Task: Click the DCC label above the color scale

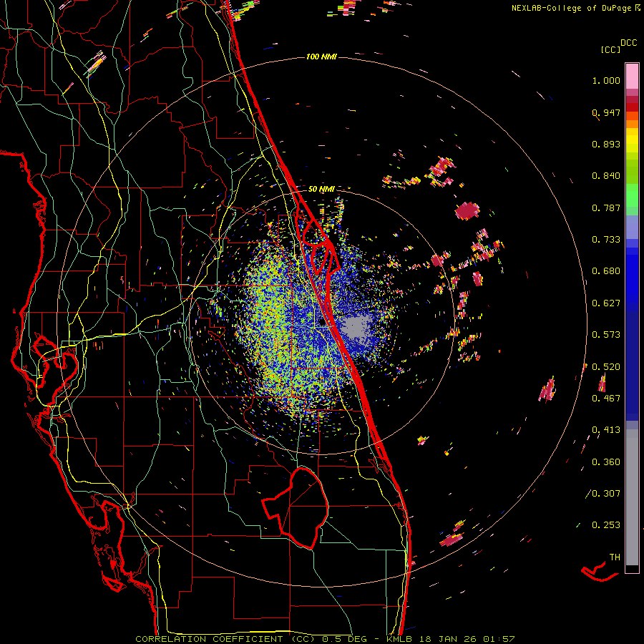Action: point(629,43)
